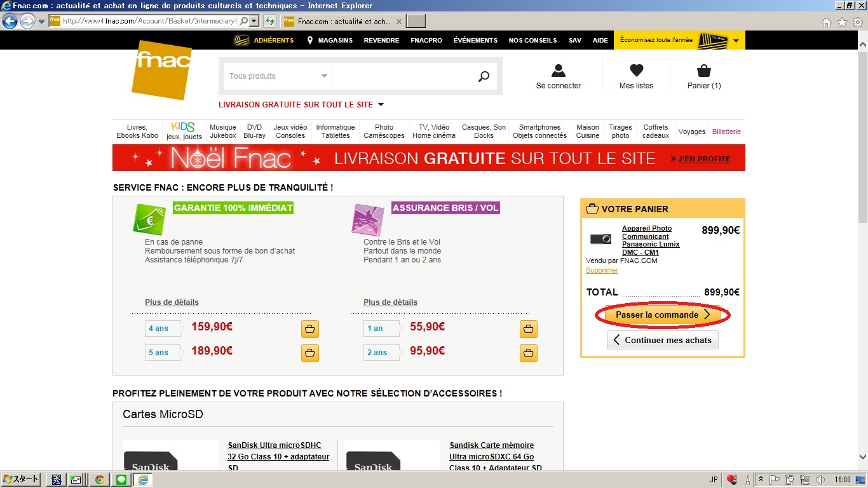Open Plus de détails under Garantie
The image size is (868, 488).
(x=172, y=302)
